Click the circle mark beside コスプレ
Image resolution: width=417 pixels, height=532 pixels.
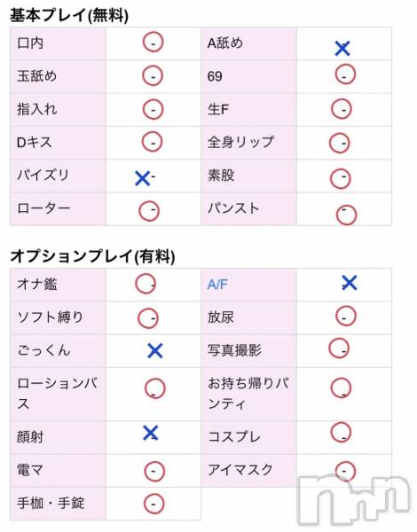pyautogui.click(x=341, y=432)
